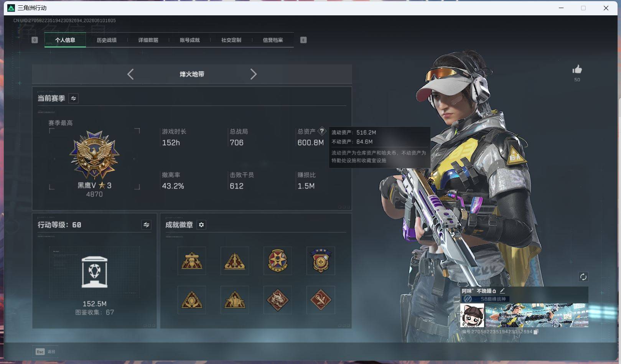Image resolution: width=621 pixels, height=364 pixels.
Task: Click the 行动等级: 60 heading
Action: 59,225
